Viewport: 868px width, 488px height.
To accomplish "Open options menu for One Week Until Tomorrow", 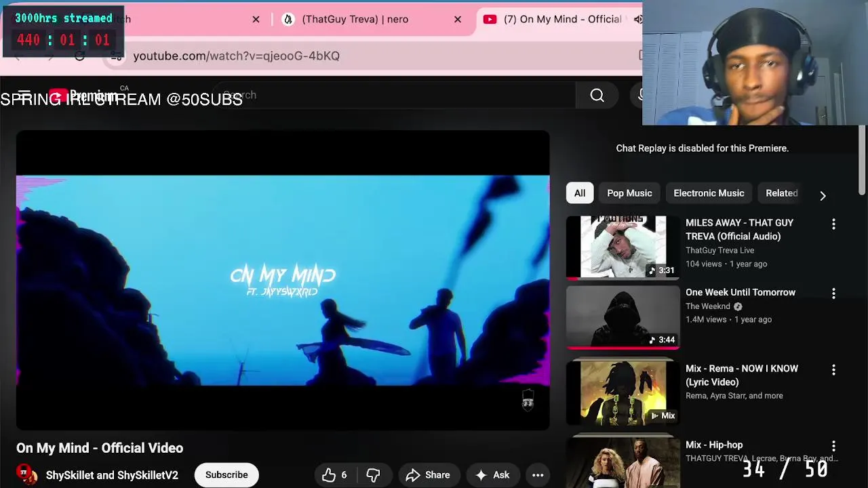I will tap(833, 294).
